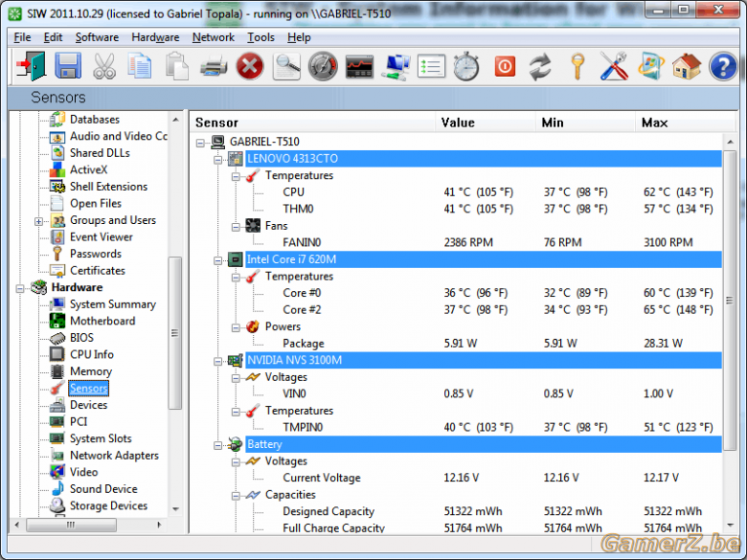Expand the Groups and Users node
Screen dimensions: 747x560
click(38, 221)
